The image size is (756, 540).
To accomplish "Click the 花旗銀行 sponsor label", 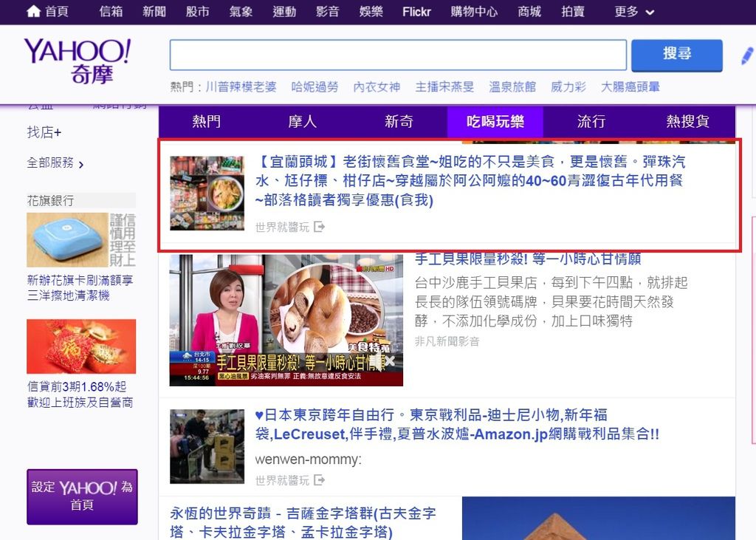I will point(51,200).
